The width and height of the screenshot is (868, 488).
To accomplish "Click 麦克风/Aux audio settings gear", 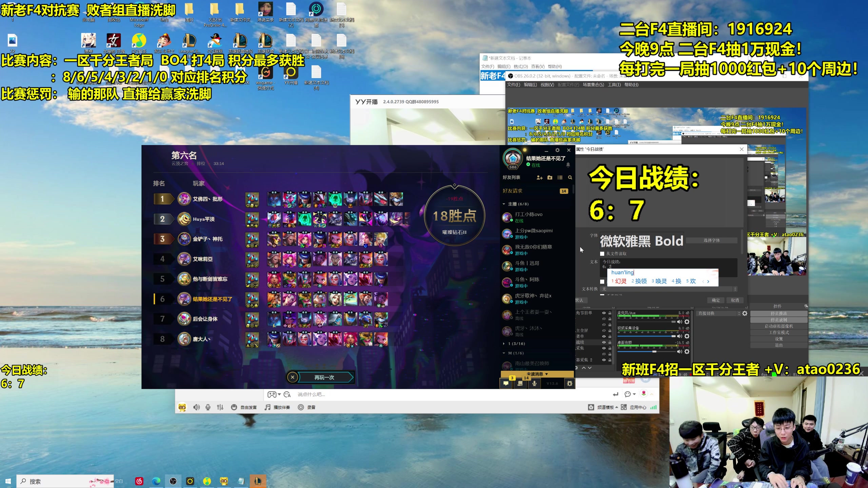I will (687, 322).
